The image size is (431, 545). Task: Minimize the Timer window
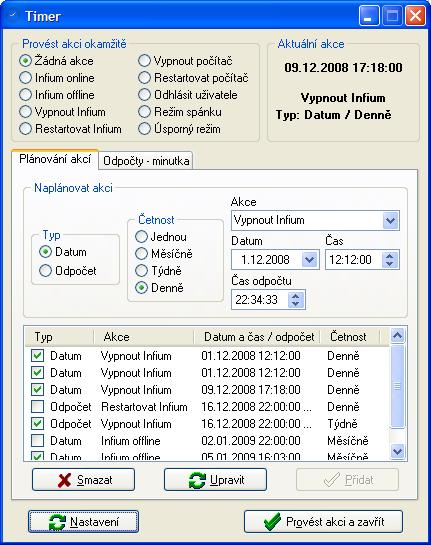coord(369,16)
